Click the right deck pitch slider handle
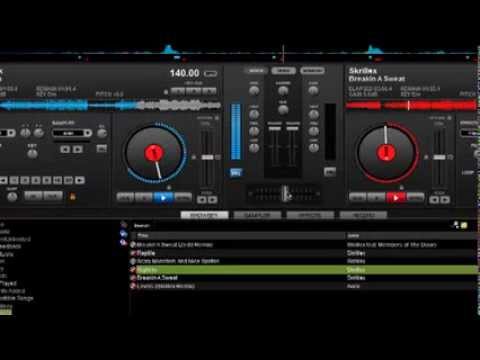This screenshot has height=360, width=480. pos(439,157)
